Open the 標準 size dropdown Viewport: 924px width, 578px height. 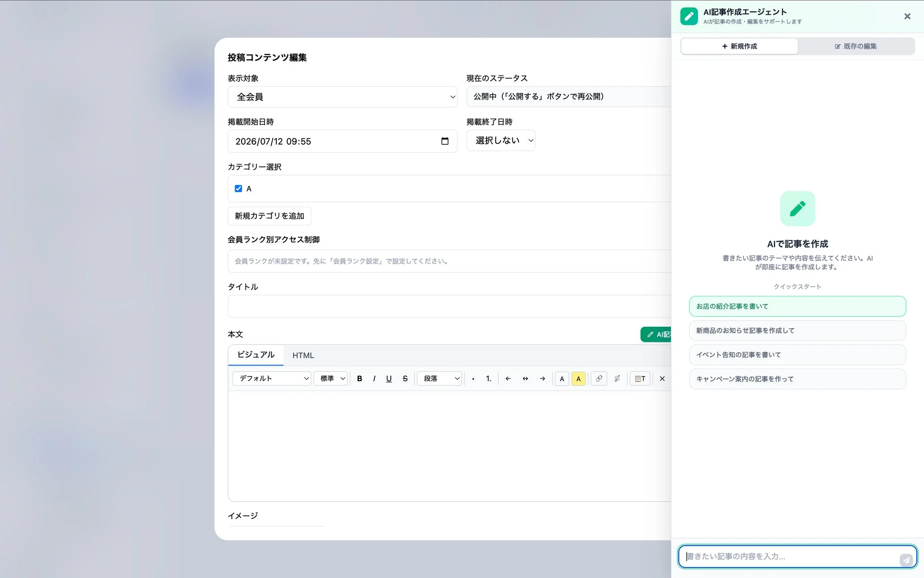click(331, 378)
